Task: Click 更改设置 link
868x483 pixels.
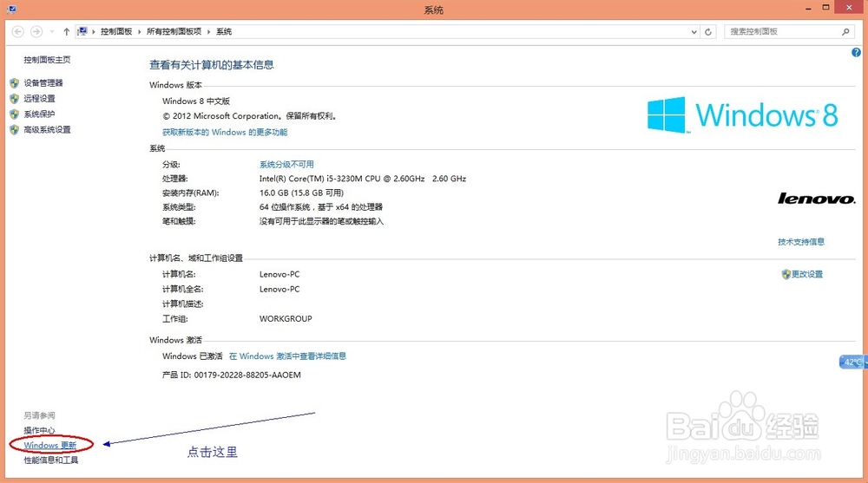Action: [x=807, y=274]
